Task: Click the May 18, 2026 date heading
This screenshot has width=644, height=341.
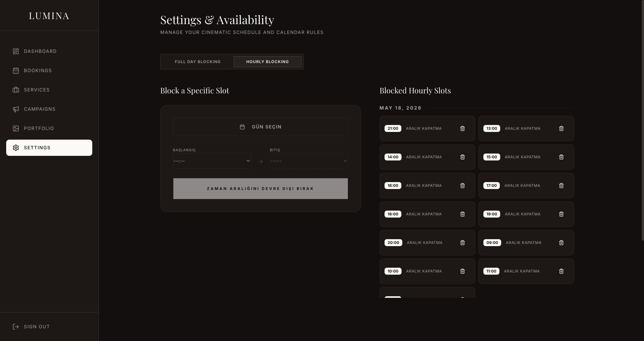Action: click(400, 108)
